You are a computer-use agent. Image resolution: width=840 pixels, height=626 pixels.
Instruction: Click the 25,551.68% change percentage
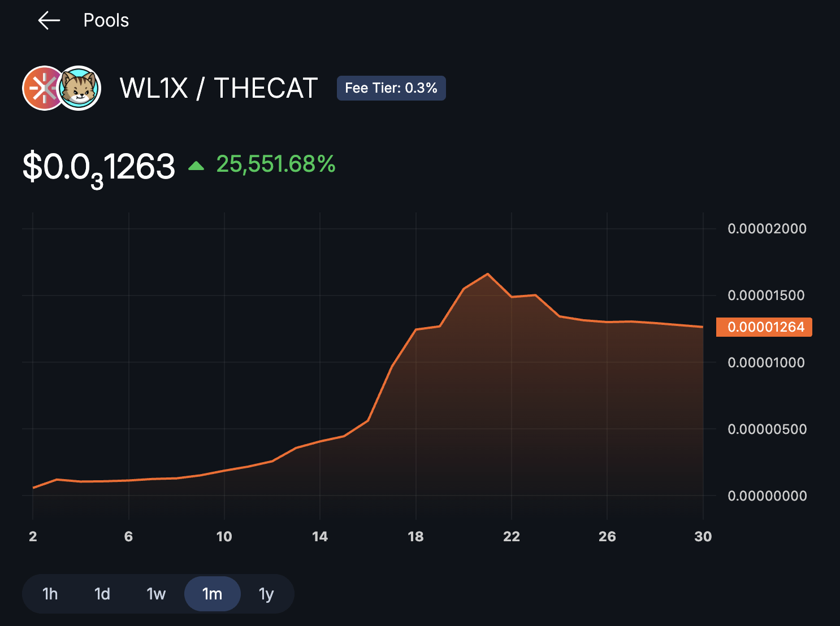[x=276, y=164]
